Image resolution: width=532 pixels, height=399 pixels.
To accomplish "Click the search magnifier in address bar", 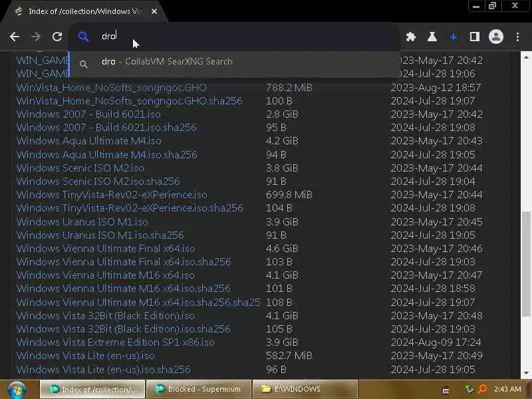I will tap(83, 37).
